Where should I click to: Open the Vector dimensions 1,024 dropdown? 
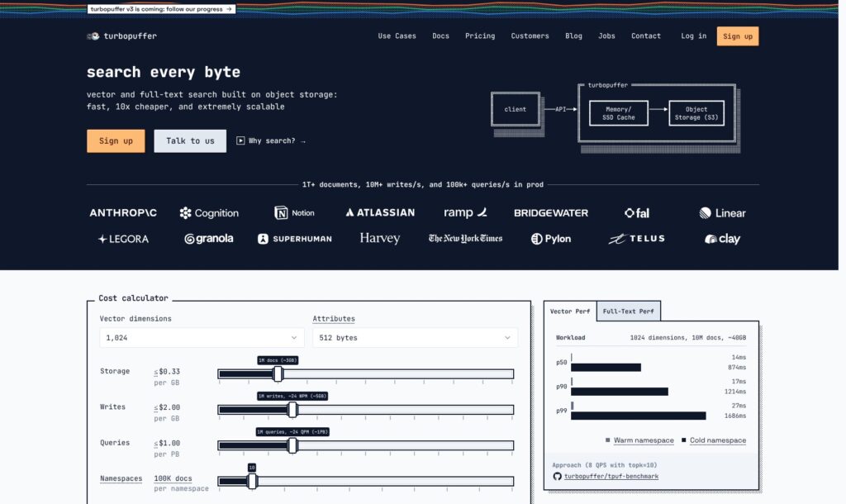coord(200,338)
